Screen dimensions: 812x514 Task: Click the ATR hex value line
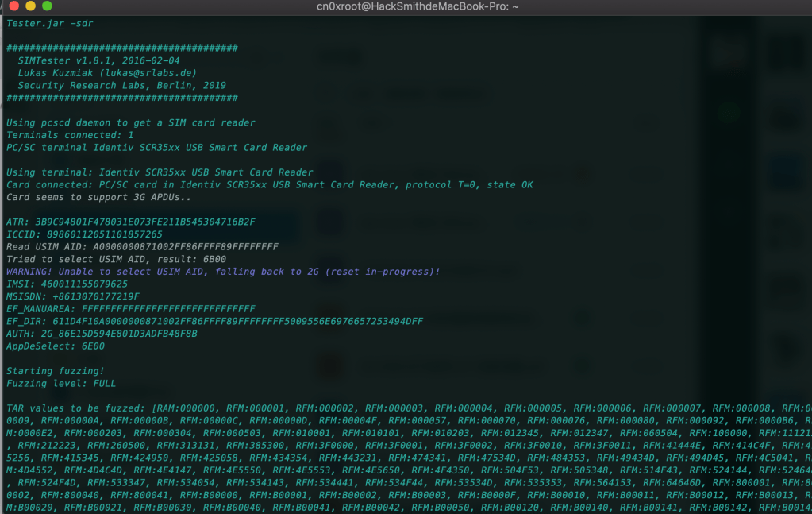[x=131, y=222]
